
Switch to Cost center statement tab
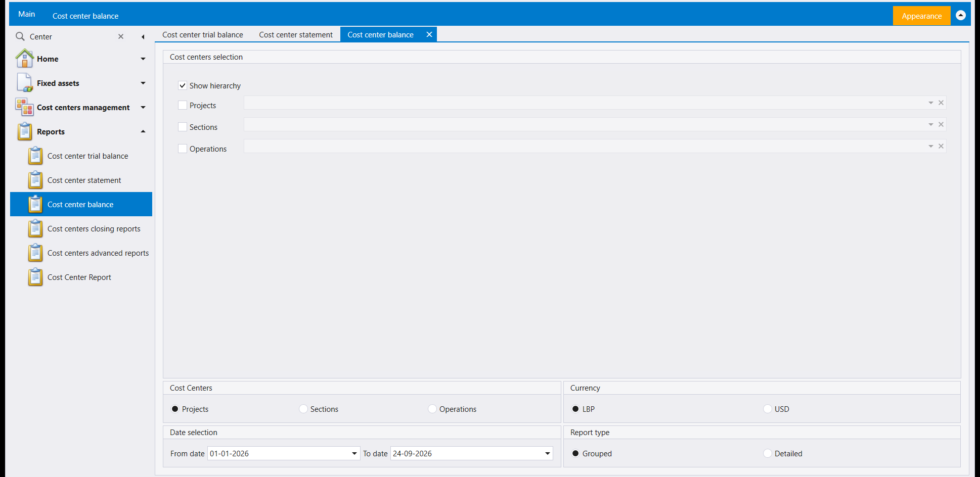(x=296, y=34)
